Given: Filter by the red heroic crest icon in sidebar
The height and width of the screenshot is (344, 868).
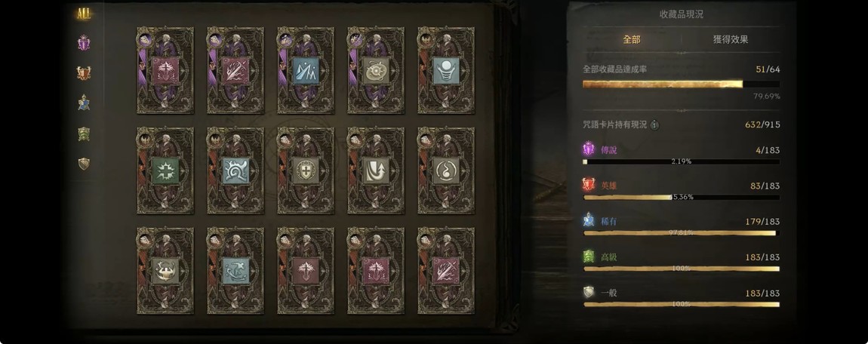Looking at the screenshot, I should pyautogui.click(x=84, y=73).
